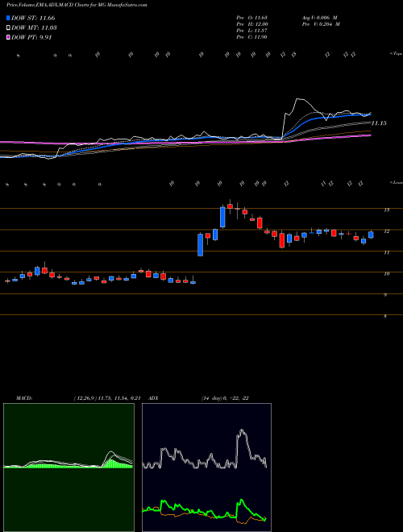Open the green MACD histogram chart
The image size is (403, 532).
69,468
